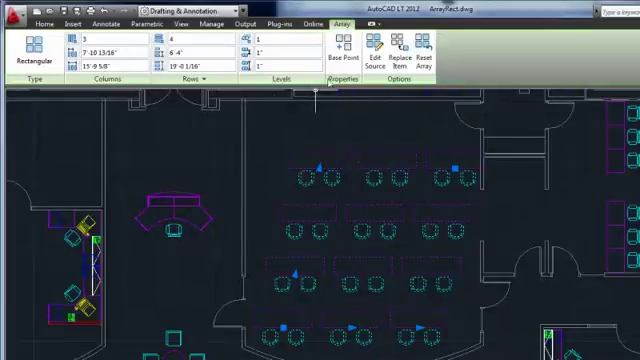Select the middle blue arrow grip on bottom row
This screenshot has width=640, height=360.
click(x=352, y=327)
